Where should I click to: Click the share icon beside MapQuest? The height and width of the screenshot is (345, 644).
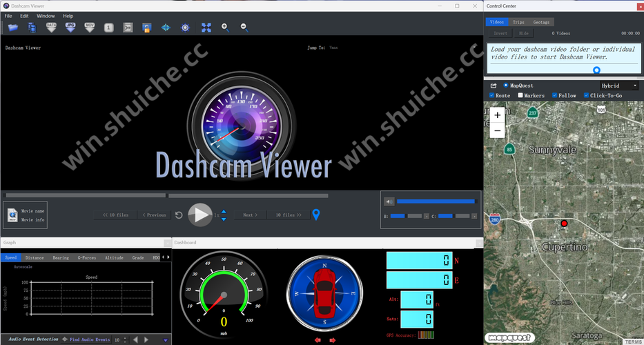click(494, 86)
